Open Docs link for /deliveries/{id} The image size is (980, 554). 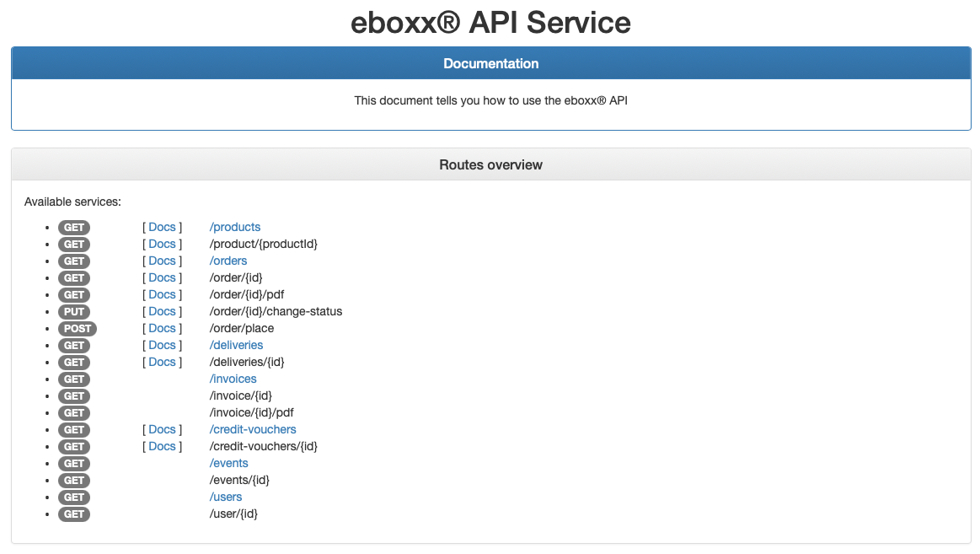pyautogui.click(x=162, y=362)
